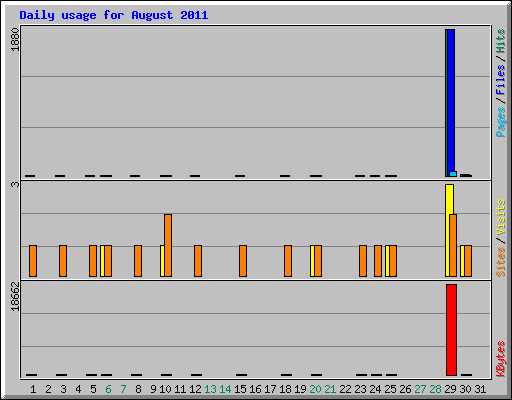
Task: Click day label 19 on the x-axis
Action: pos(300,389)
